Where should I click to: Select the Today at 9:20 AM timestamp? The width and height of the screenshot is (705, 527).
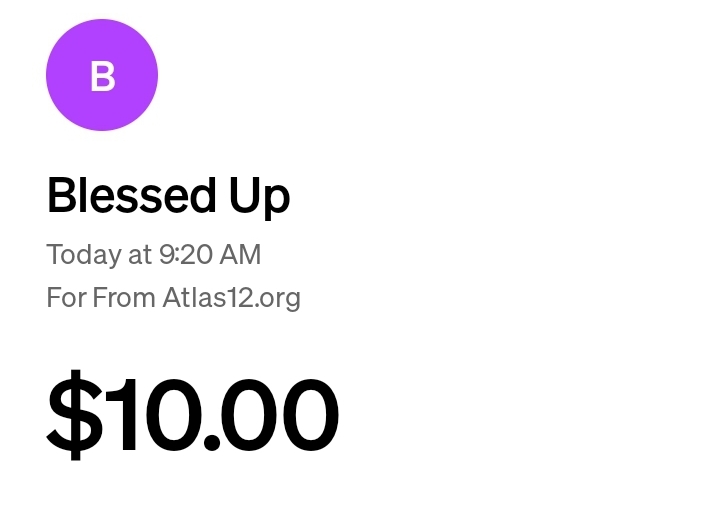coord(153,255)
